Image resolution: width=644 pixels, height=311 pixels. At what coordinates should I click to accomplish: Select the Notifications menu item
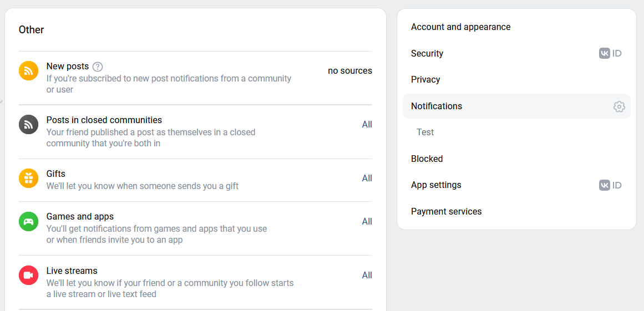(516, 106)
